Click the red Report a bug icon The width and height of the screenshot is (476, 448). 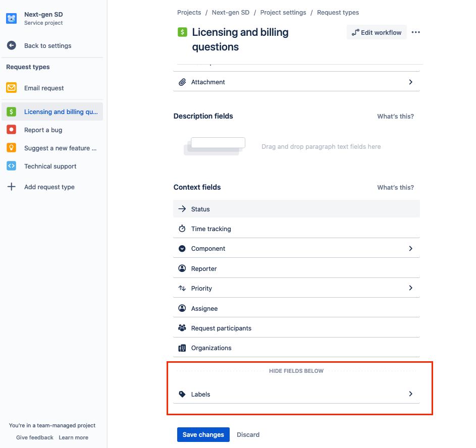[x=12, y=130]
